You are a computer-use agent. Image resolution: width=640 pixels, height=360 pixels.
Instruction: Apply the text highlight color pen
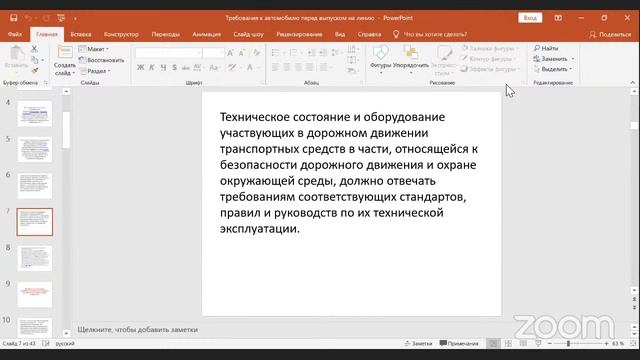(x=233, y=67)
